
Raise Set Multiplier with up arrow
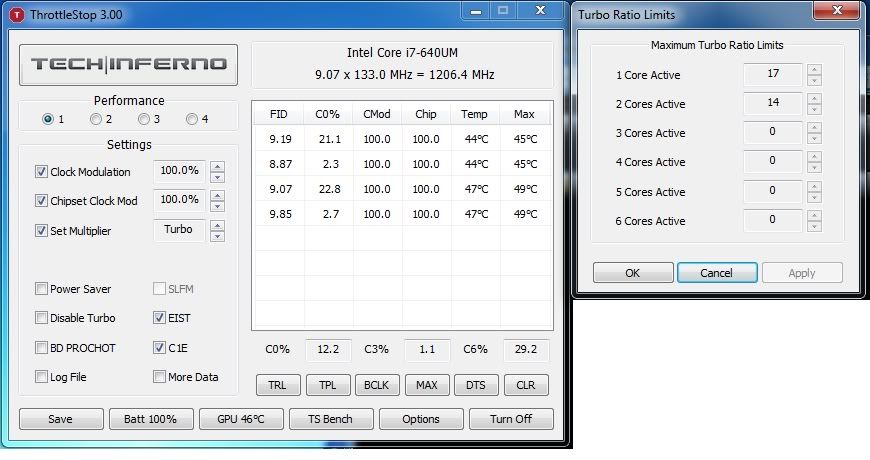pos(218,225)
